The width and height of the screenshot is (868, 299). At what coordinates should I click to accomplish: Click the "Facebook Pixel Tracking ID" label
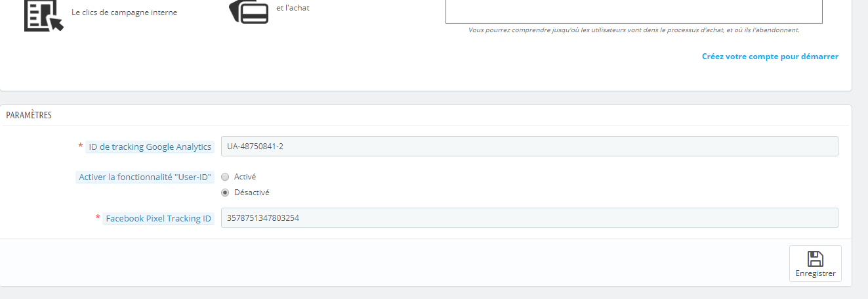tap(158, 219)
